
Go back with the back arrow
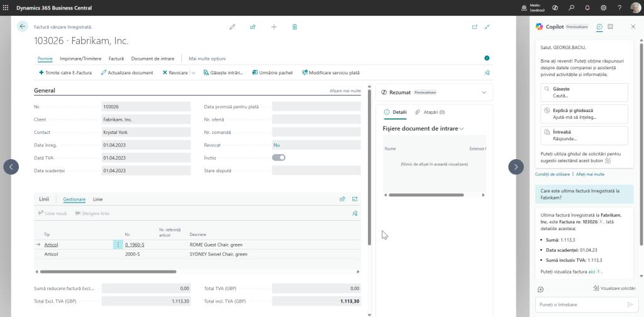click(22, 26)
